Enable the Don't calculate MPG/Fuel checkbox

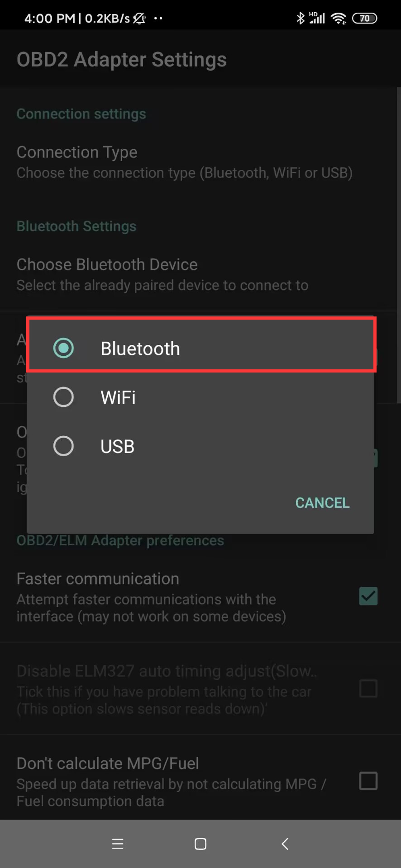coord(368,781)
